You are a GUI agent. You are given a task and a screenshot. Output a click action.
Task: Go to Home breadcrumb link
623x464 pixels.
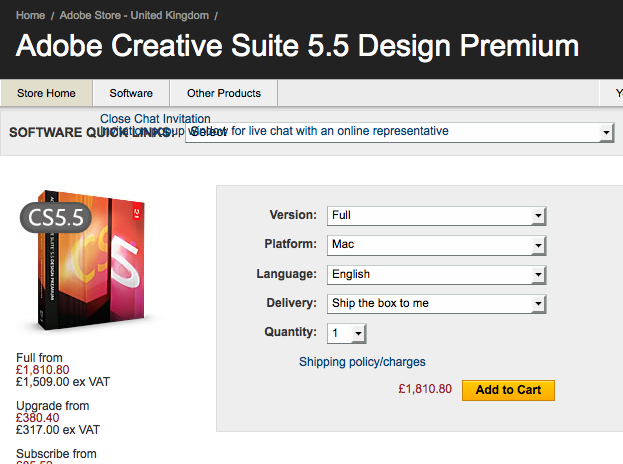[30, 16]
